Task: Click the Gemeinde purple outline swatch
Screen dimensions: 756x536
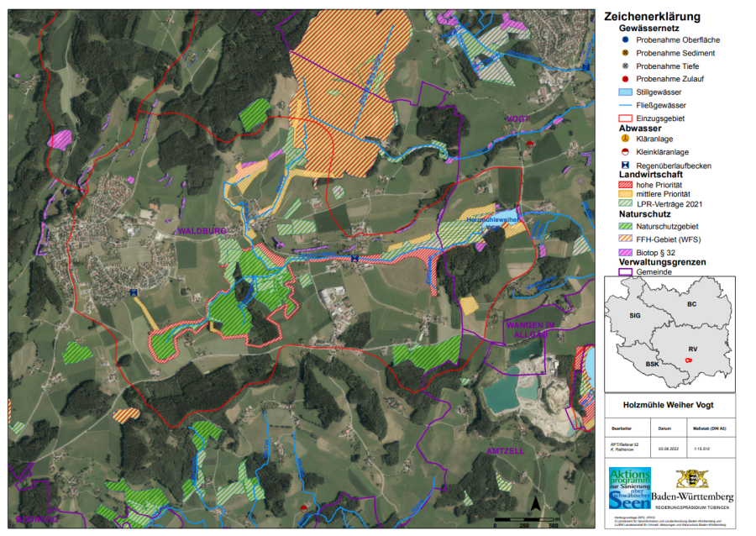Action: click(625, 272)
